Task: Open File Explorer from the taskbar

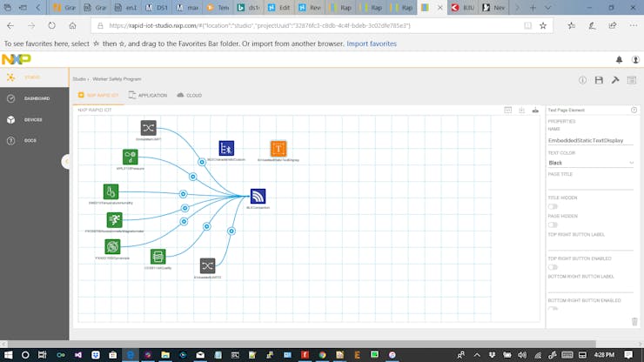Action: click(x=165, y=355)
